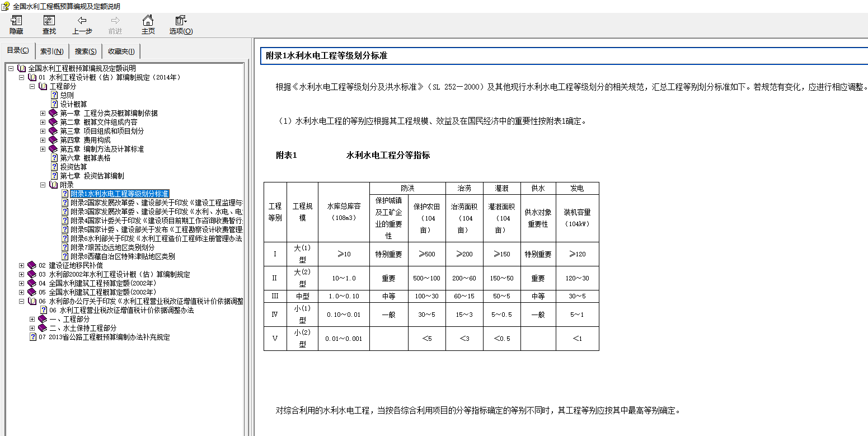The image size is (868, 436).
Task: Click the book icon of 第一章
Action: [x=53, y=113]
